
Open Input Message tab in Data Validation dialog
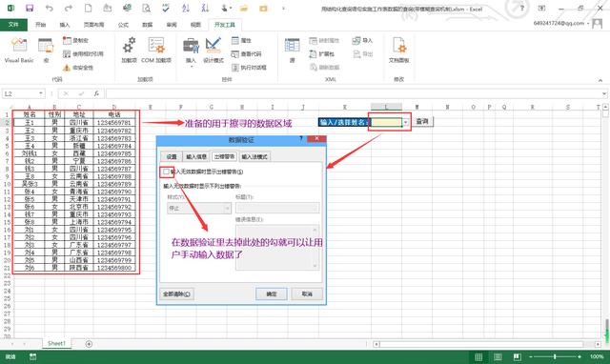pos(196,156)
